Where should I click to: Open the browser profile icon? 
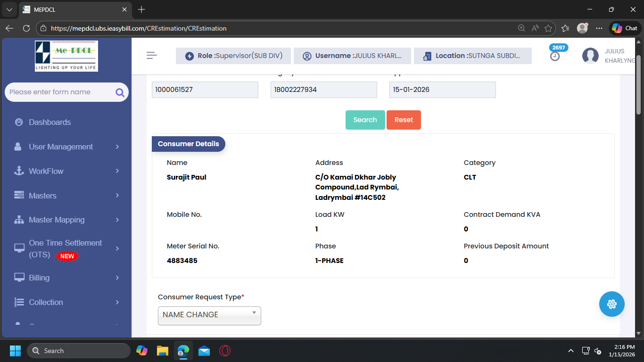(x=582, y=28)
